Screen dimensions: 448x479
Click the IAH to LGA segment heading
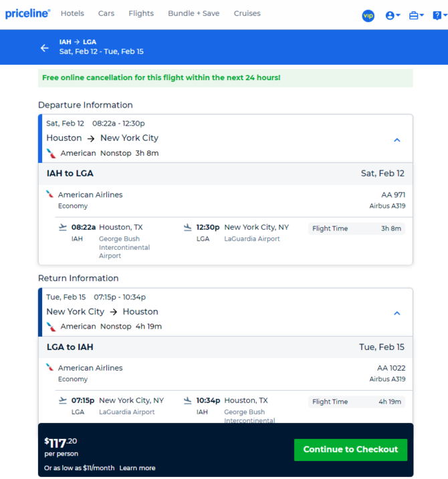pyautogui.click(x=70, y=173)
